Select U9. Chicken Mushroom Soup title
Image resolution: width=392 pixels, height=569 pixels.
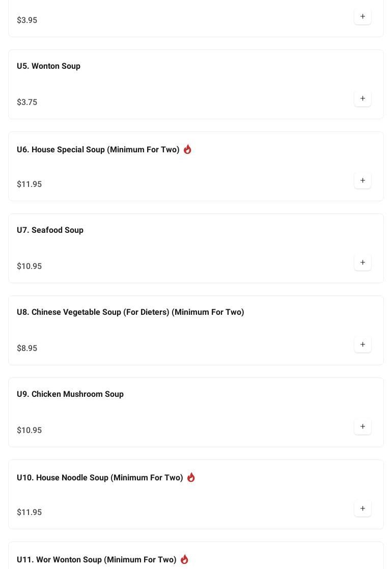pyautogui.click(x=70, y=394)
